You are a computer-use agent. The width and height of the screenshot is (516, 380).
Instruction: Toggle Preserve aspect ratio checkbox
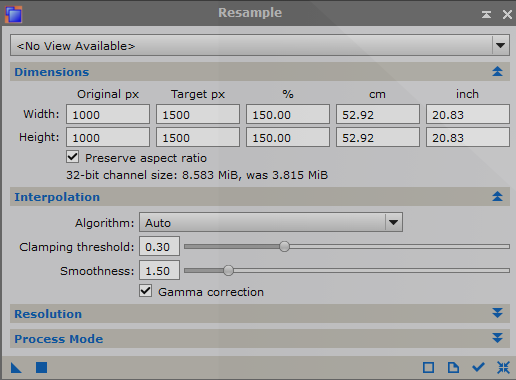click(x=72, y=157)
